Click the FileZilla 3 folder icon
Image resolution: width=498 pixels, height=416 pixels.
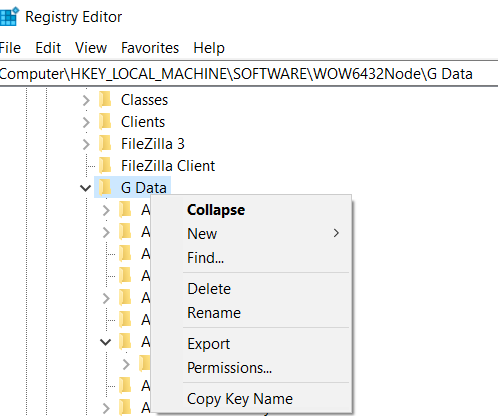tap(105, 144)
